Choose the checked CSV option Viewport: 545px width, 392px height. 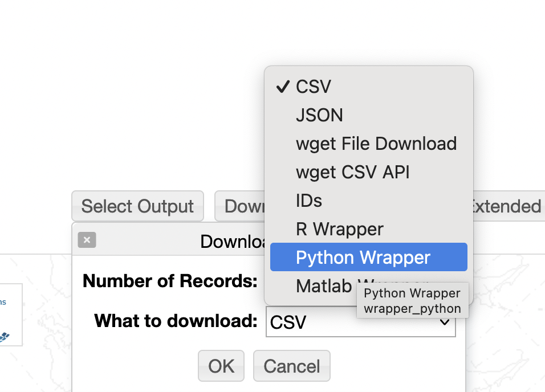[x=313, y=87]
